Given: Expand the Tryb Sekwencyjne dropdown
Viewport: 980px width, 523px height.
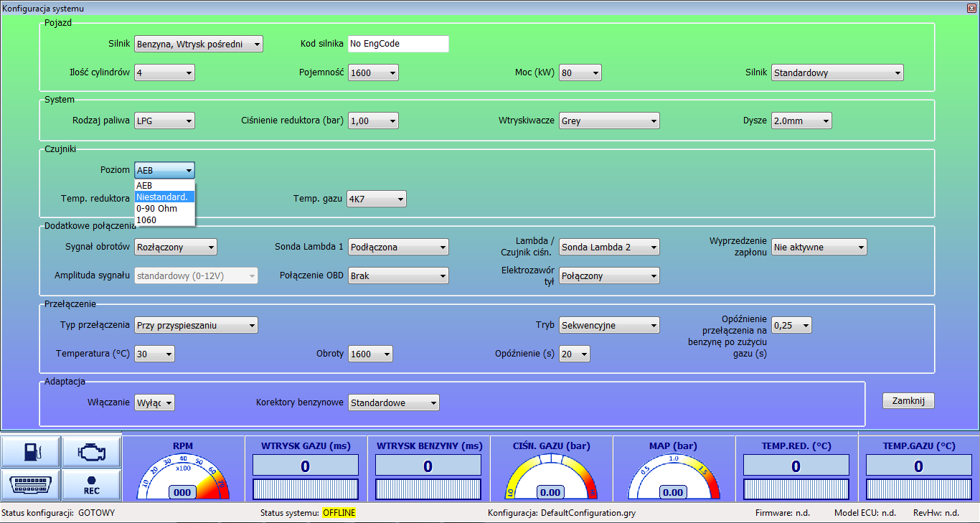Looking at the screenshot, I should tap(609, 325).
